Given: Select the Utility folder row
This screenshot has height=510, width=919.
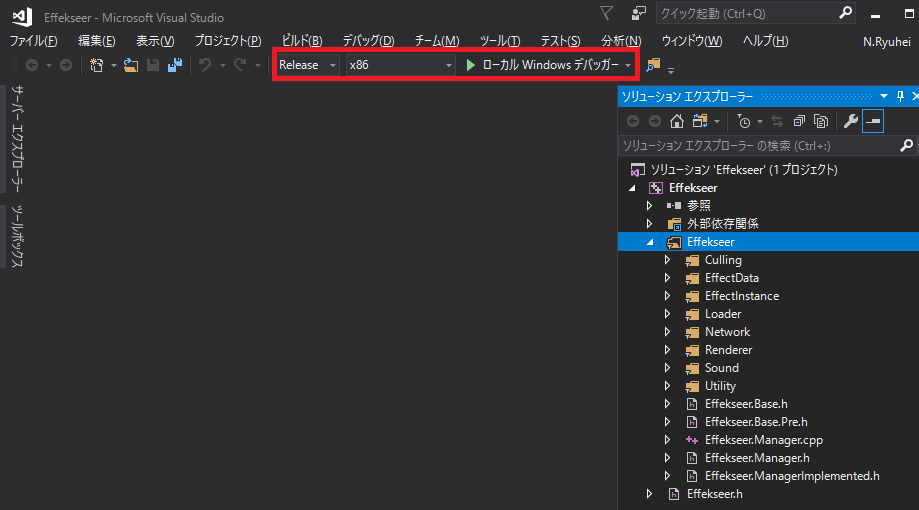Looking at the screenshot, I should [768, 386].
